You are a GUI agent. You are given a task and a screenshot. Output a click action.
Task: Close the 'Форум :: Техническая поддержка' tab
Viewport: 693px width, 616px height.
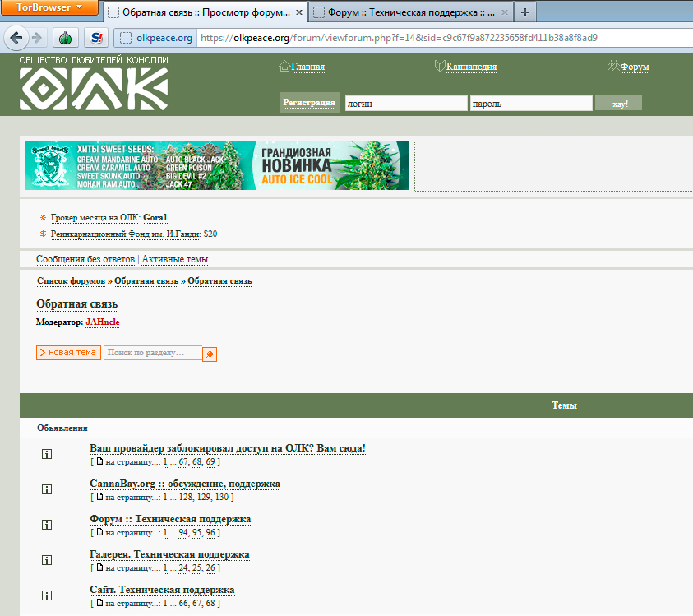(504, 12)
